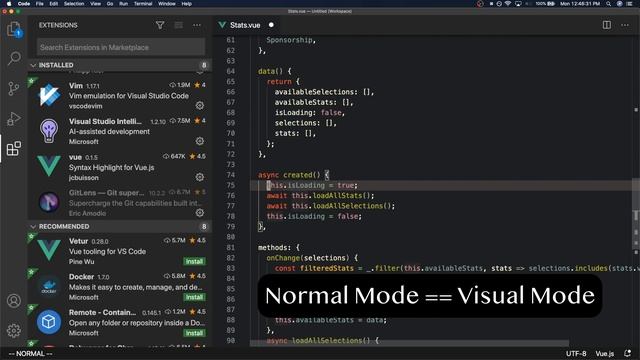Click the editor vertical scrollbar
This screenshot has width=640, height=360.
[636, 215]
